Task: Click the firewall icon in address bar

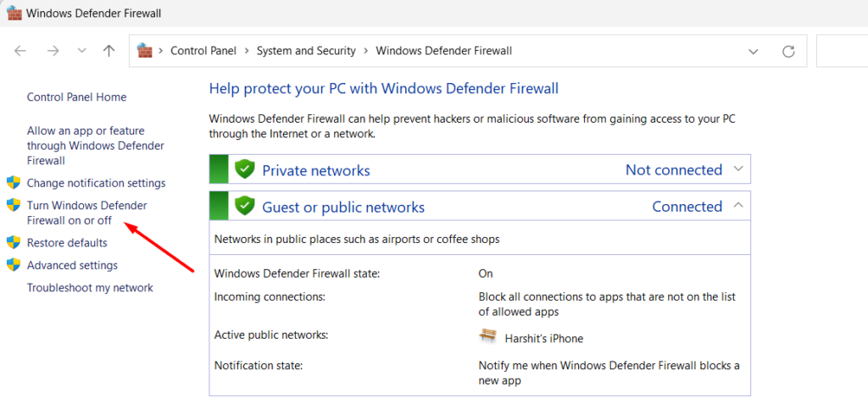Action: [x=145, y=51]
